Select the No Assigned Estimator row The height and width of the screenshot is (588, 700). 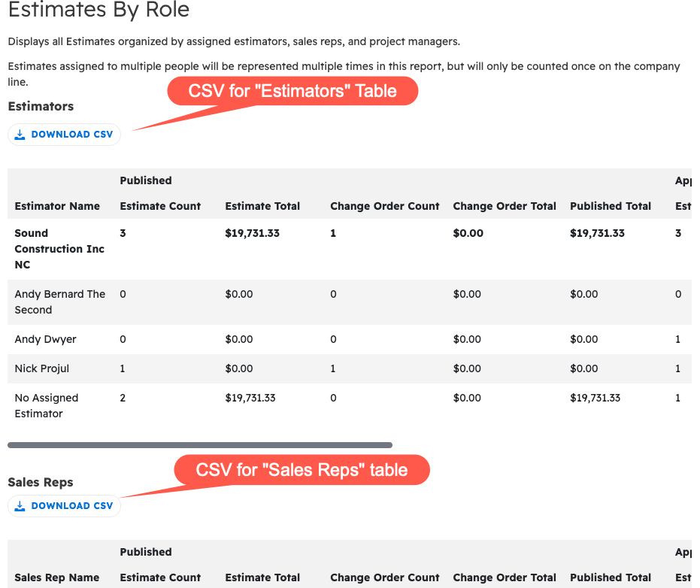tap(47, 405)
